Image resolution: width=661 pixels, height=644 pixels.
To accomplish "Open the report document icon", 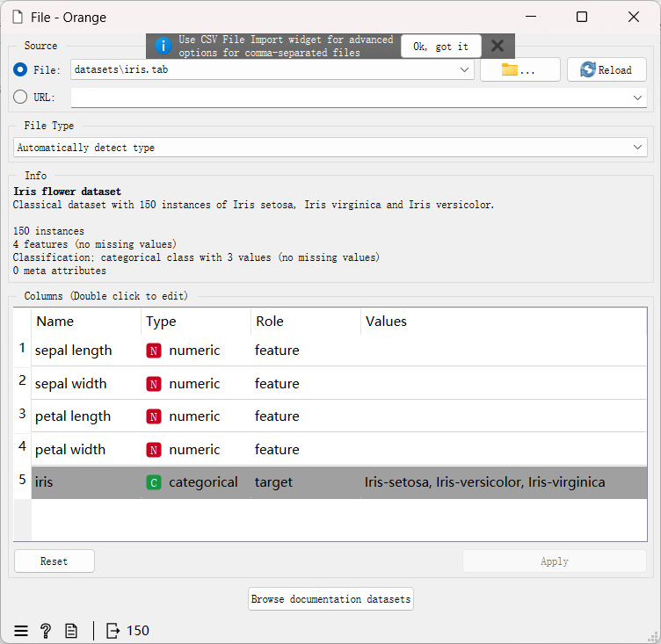I will (x=71, y=631).
